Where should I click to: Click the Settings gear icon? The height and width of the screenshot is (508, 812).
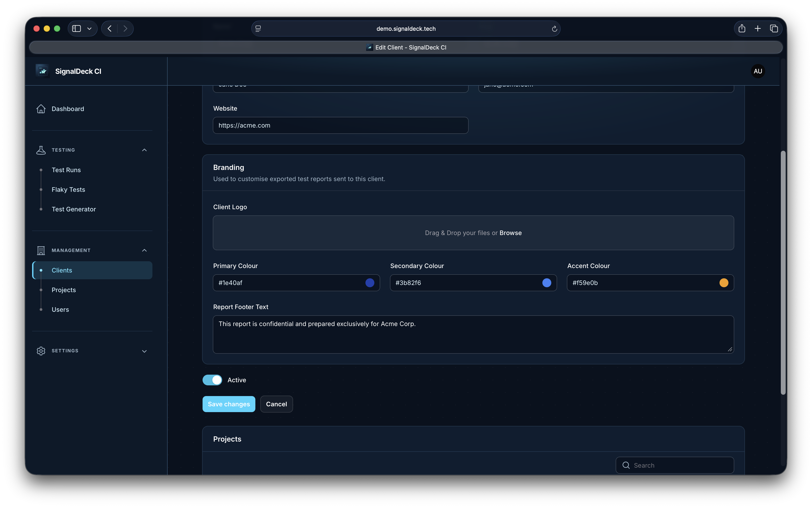(41, 351)
